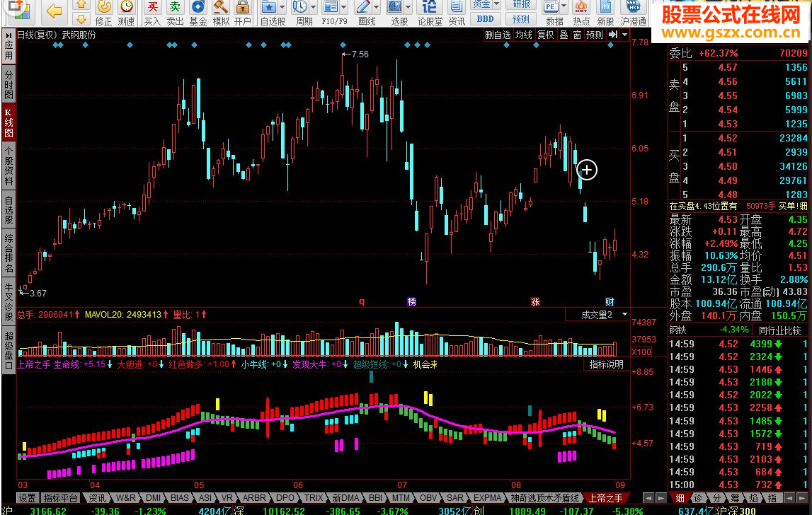Expand the 选股 dropdown arrow
The width and height of the screenshot is (812, 515).
point(408,7)
